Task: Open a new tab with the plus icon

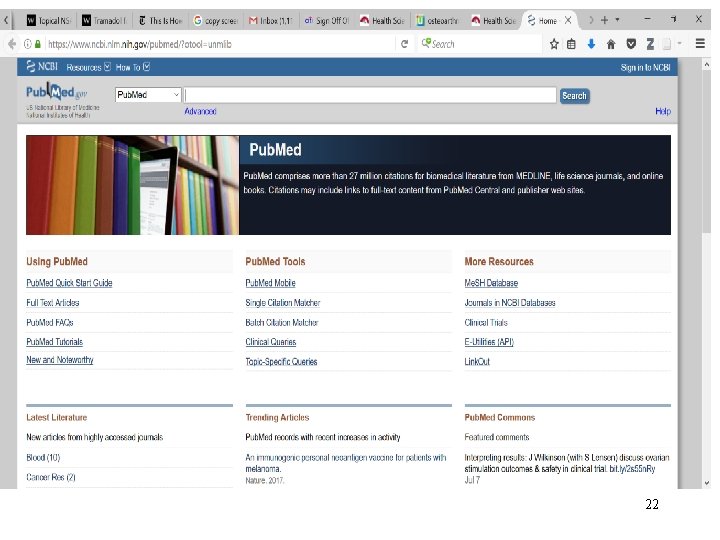Action: click(x=604, y=20)
